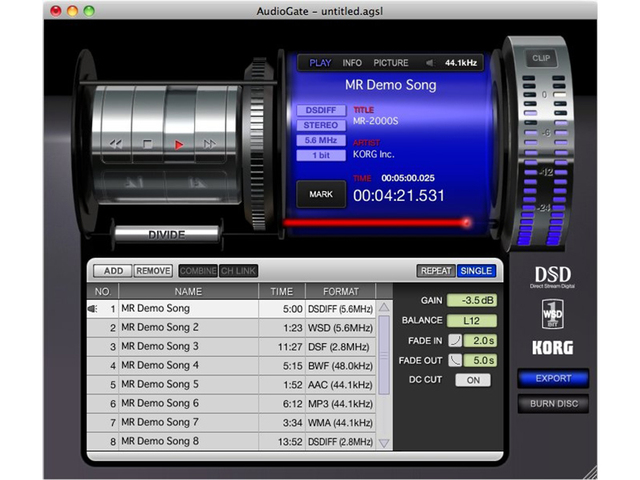Click the speaker icon beside 44.1kHz
Screen dimensions: 640x480
pos(431,63)
